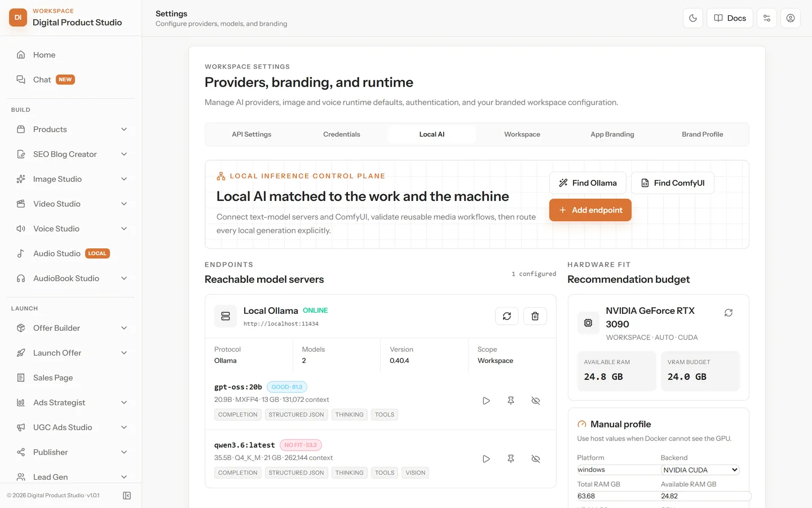Click the sliders preferences icon in header
The width and height of the screenshot is (812, 508).
coord(767,18)
